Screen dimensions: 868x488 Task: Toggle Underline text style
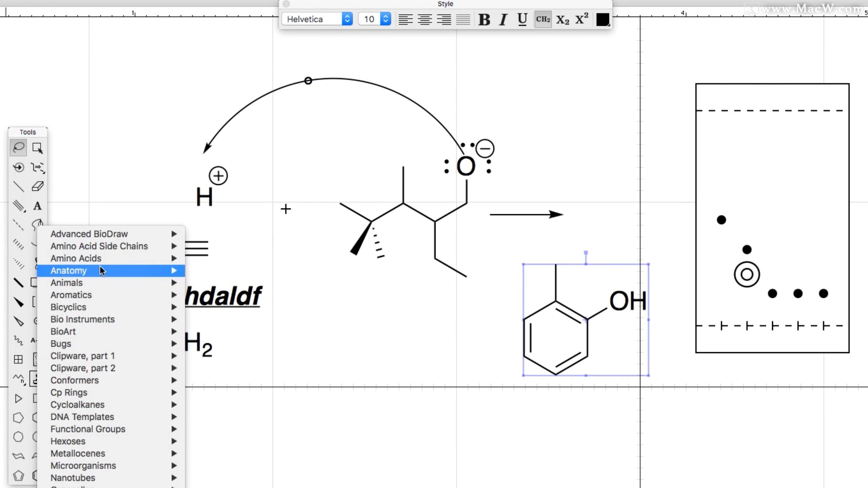point(522,19)
